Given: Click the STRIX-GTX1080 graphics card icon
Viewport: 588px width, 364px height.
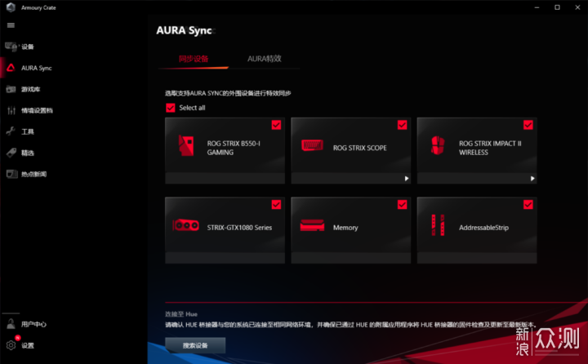Looking at the screenshot, I should point(185,225).
